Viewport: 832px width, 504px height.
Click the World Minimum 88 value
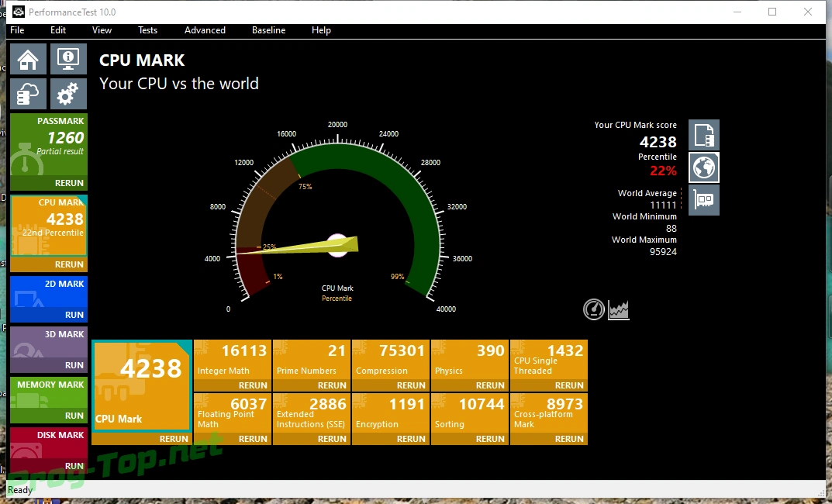tap(671, 228)
